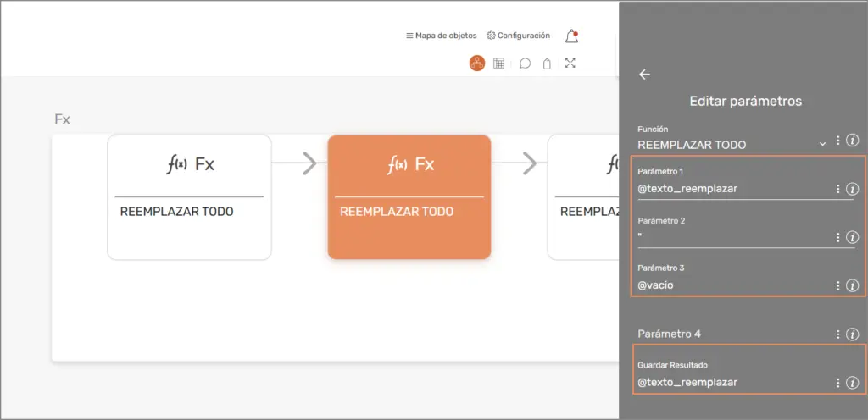Switch to the table grid view

pos(499,64)
